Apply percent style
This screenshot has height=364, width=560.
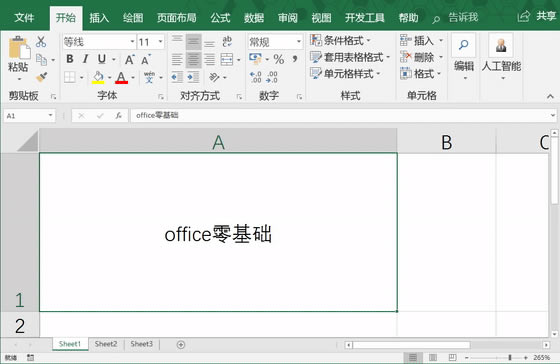point(279,59)
